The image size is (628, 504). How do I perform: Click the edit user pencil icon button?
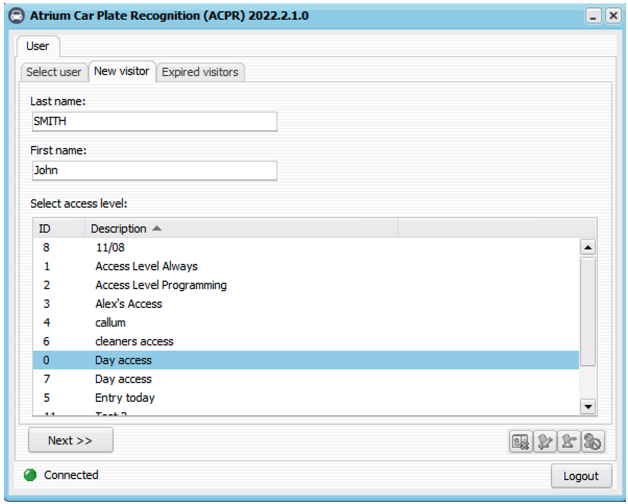tap(545, 442)
